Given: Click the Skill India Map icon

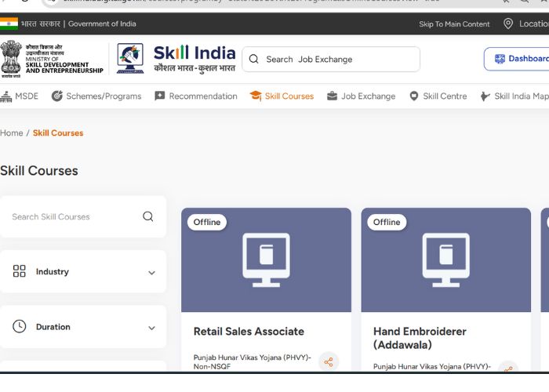Looking at the screenshot, I should [485, 96].
